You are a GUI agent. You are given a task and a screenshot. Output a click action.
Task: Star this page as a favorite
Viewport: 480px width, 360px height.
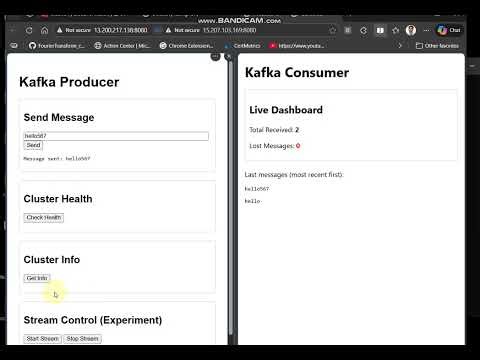332,30
